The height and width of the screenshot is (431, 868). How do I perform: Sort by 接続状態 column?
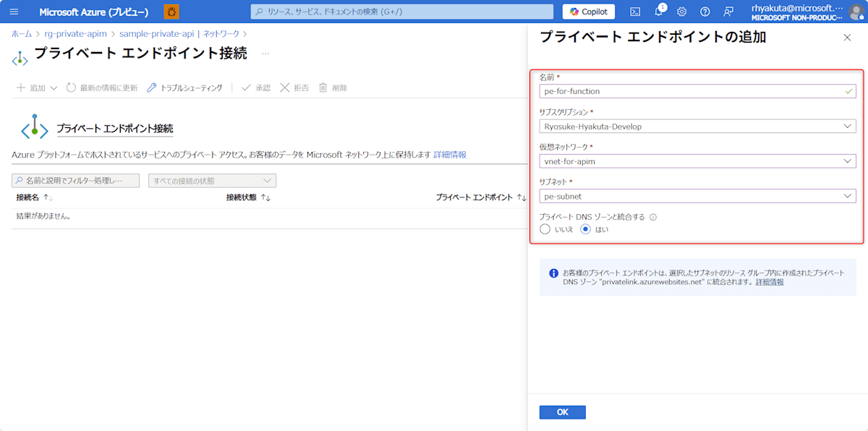pyautogui.click(x=248, y=197)
